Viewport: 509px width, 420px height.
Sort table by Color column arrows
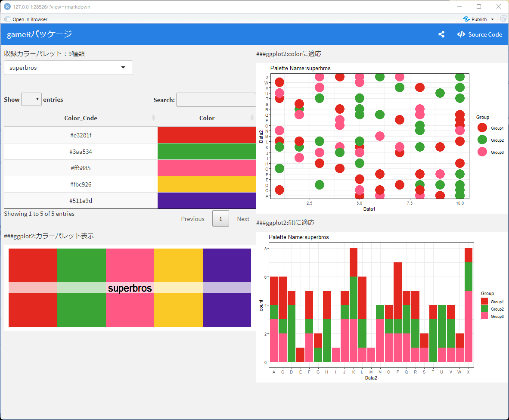coord(252,118)
